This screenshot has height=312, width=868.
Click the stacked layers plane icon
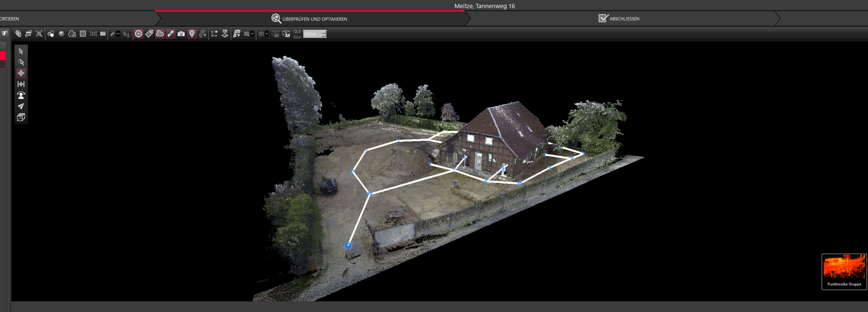click(x=225, y=34)
